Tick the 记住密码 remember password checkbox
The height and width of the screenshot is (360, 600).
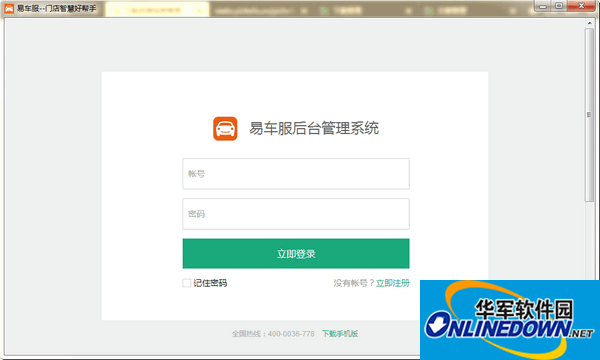point(187,283)
